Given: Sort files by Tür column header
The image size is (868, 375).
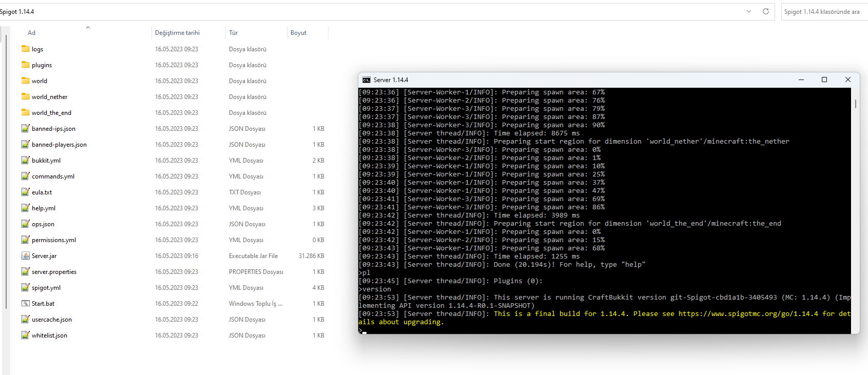Looking at the screenshot, I should (x=234, y=33).
